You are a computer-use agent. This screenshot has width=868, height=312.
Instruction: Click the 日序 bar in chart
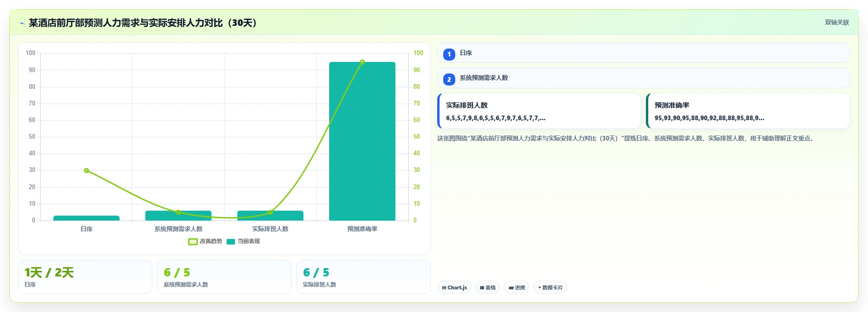point(86,218)
